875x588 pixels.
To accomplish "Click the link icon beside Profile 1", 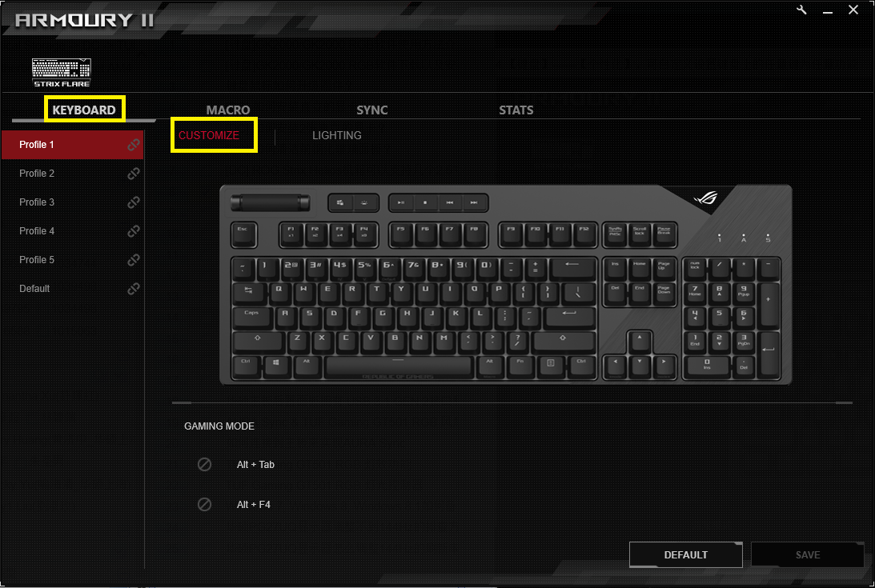I will pyautogui.click(x=134, y=145).
